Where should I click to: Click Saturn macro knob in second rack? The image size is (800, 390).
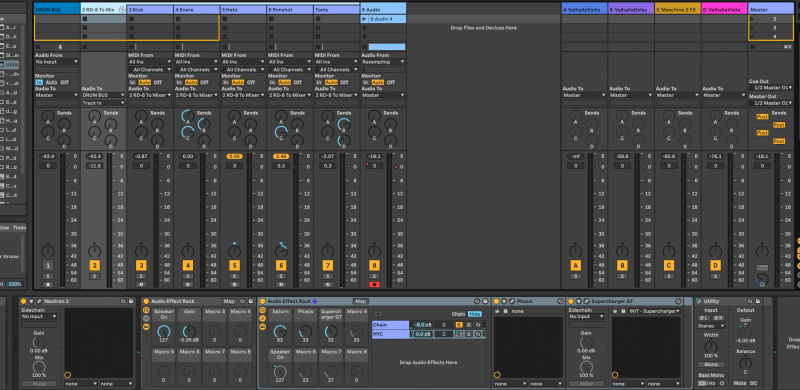coord(280,332)
